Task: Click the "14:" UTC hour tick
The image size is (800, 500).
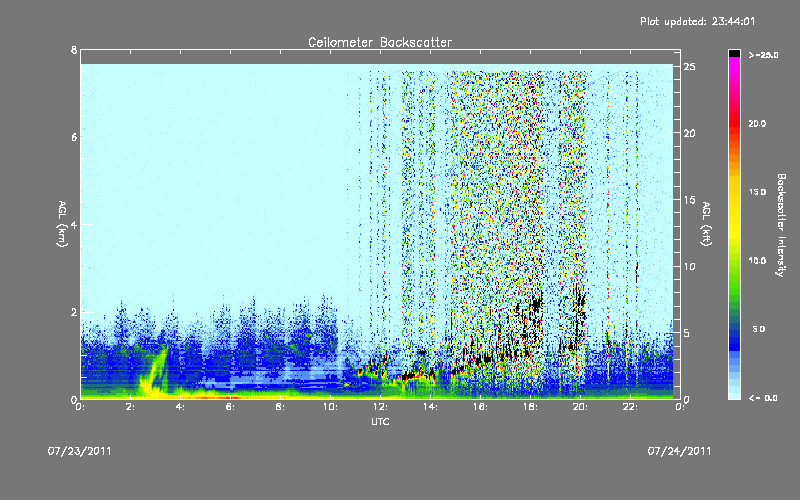Action: (x=430, y=407)
